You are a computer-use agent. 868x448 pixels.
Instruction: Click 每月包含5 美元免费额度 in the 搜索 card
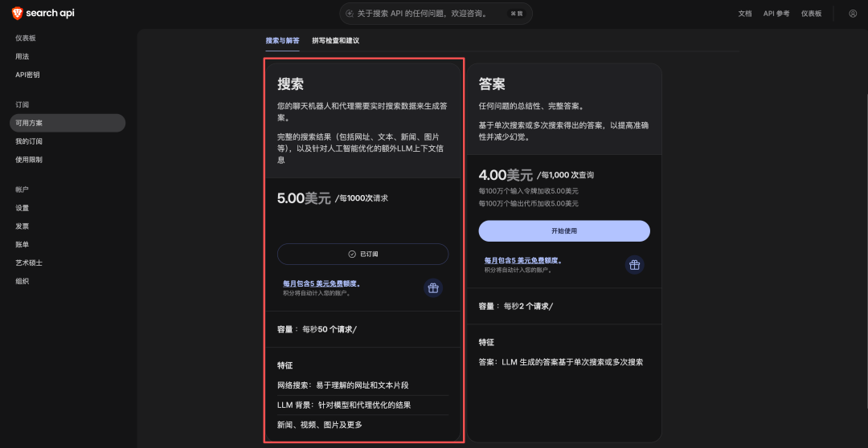click(321, 283)
